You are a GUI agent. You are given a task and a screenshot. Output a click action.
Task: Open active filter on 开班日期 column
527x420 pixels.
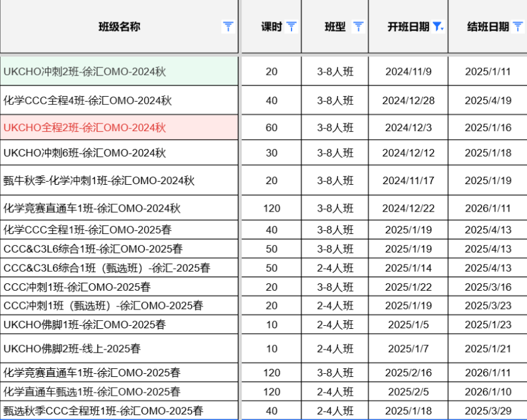click(x=438, y=27)
